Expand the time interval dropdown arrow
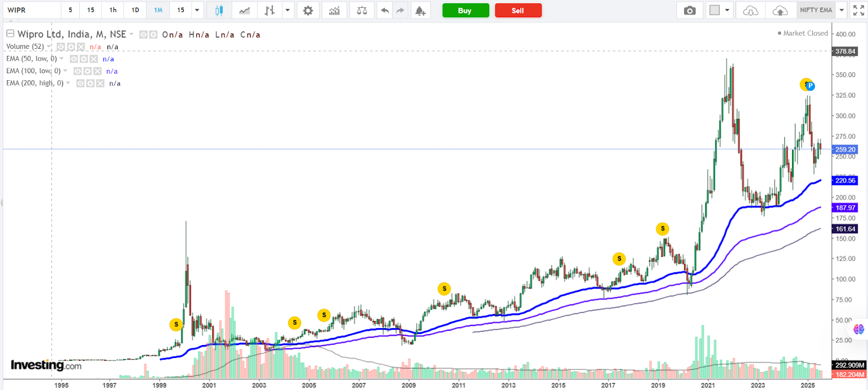This screenshot has height=390, width=868. pyautogui.click(x=197, y=10)
